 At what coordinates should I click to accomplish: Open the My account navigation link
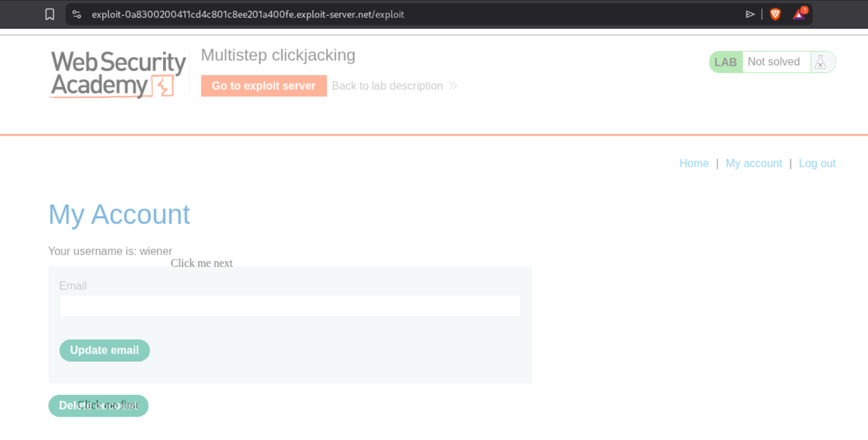tap(754, 163)
